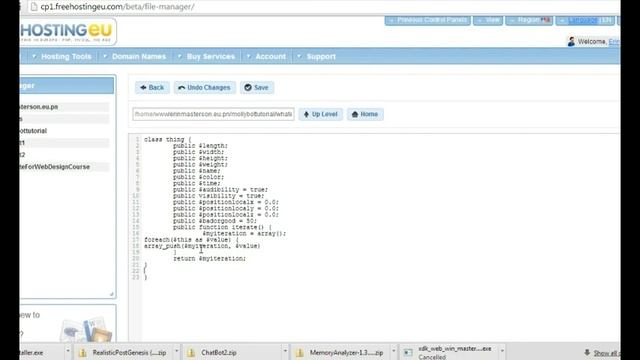Open dropdown arrow next to taller.exe download

[x=68, y=351]
